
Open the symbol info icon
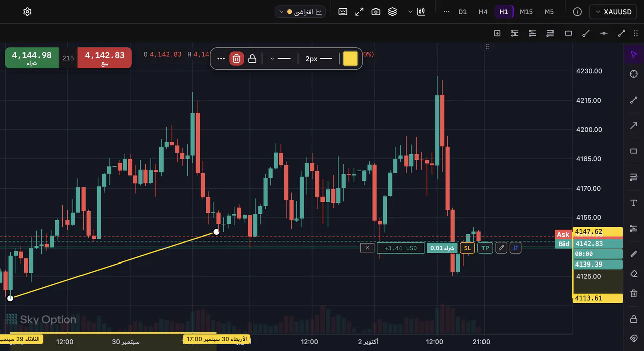click(577, 12)
